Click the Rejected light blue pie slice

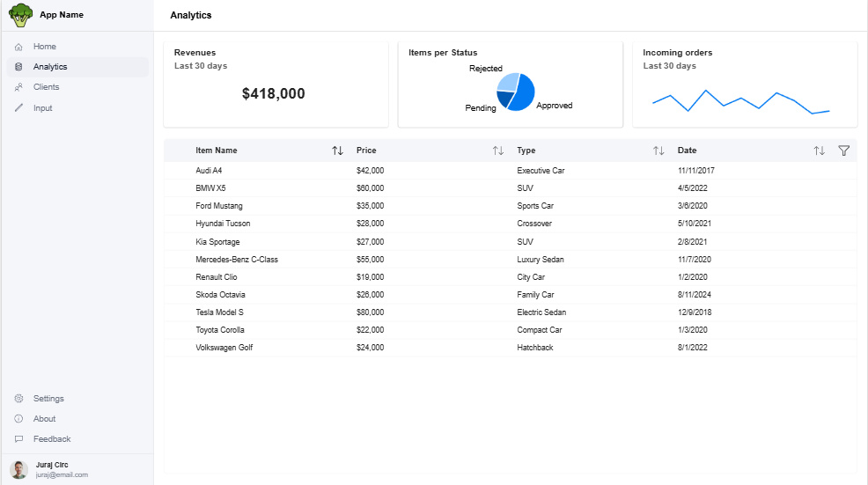[x=508, y=81]
